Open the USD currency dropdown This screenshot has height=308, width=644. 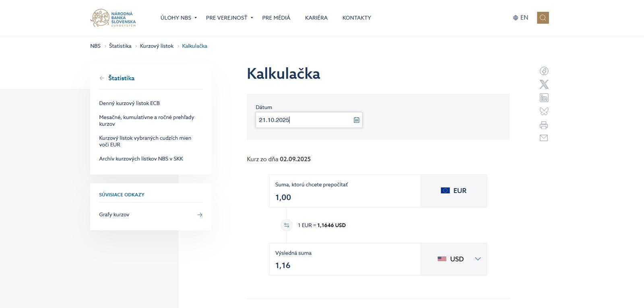[x=459, y=259]
